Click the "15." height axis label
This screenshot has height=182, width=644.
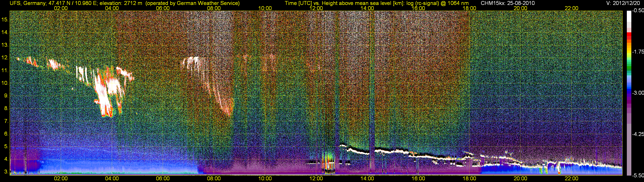tap(5, 20)
